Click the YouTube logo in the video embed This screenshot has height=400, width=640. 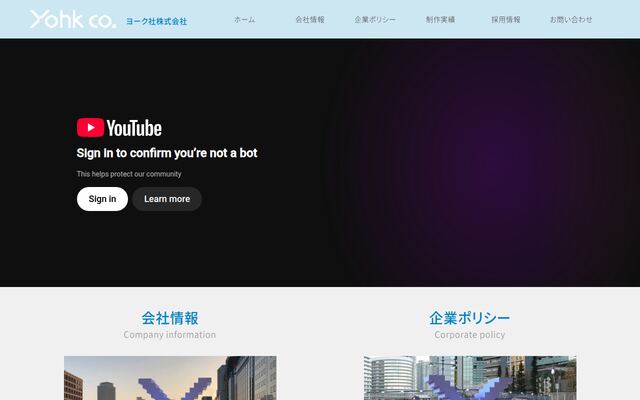click(x=119, y=128)
